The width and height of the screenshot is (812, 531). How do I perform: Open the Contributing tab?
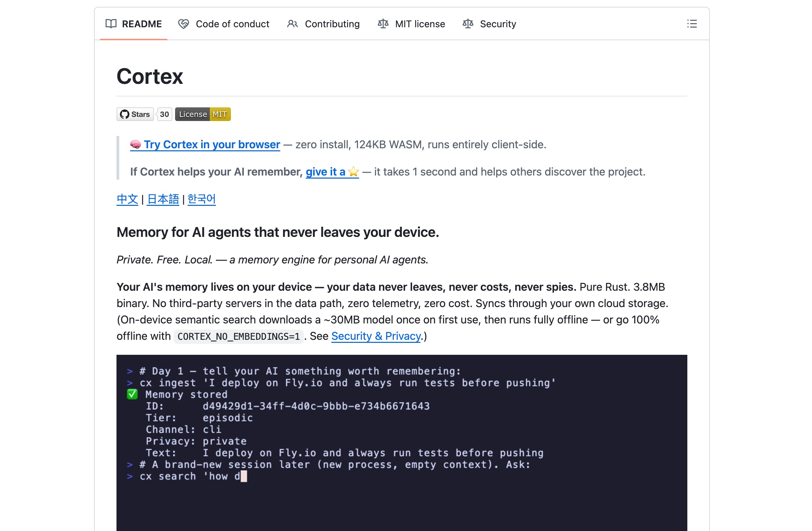(324, 24)
